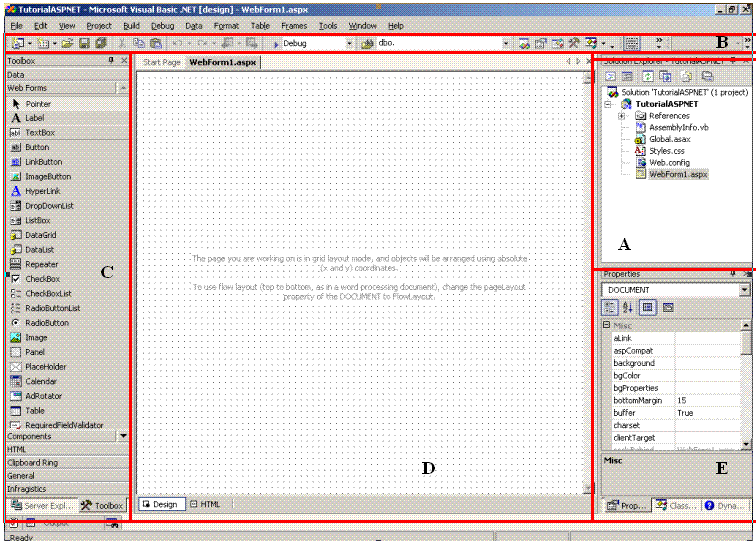Click the New Project toolbar icon
756x541 pixels.
(18, 43)
